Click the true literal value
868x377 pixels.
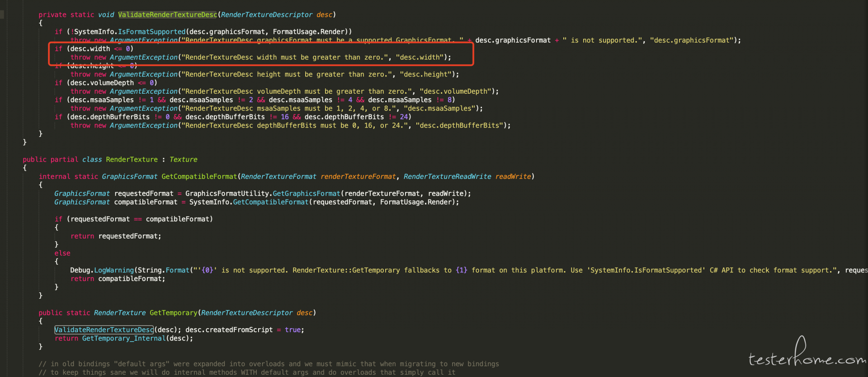[292, 330]
